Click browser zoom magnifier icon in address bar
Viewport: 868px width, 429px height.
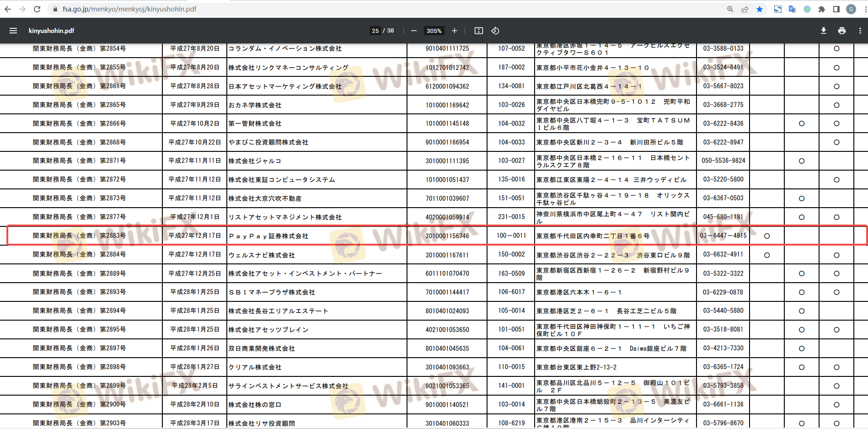730,9
